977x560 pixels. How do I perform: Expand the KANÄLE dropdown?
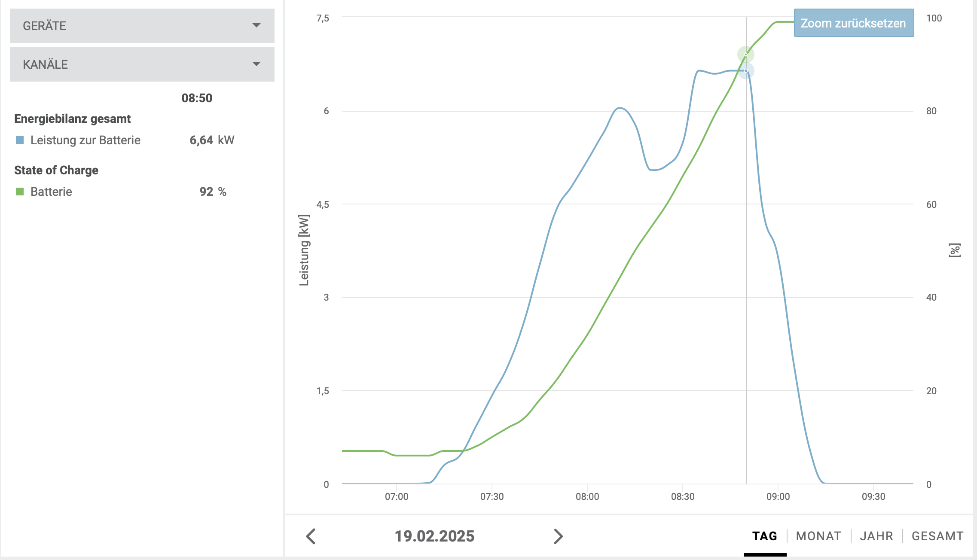142,64
